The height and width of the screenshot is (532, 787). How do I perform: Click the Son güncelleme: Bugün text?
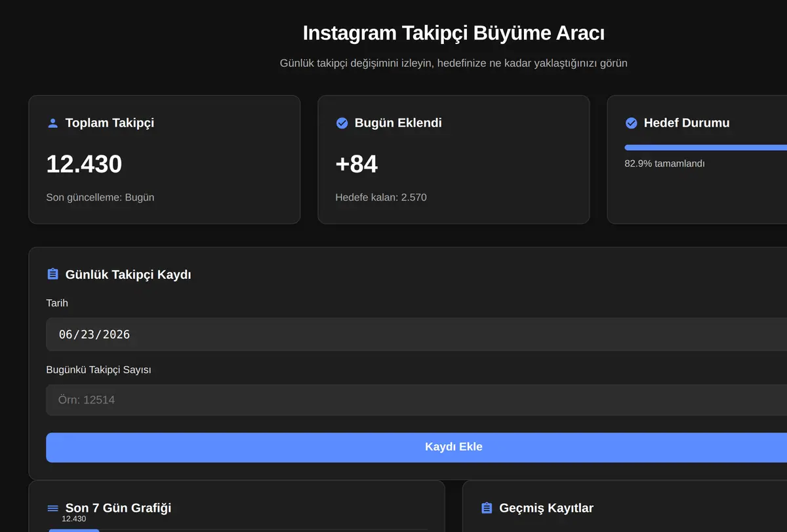pos(100,197)
